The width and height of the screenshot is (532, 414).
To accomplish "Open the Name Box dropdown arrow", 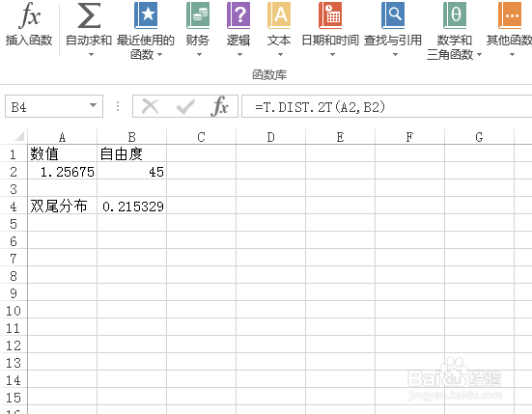I will click(x=93, y=105).
